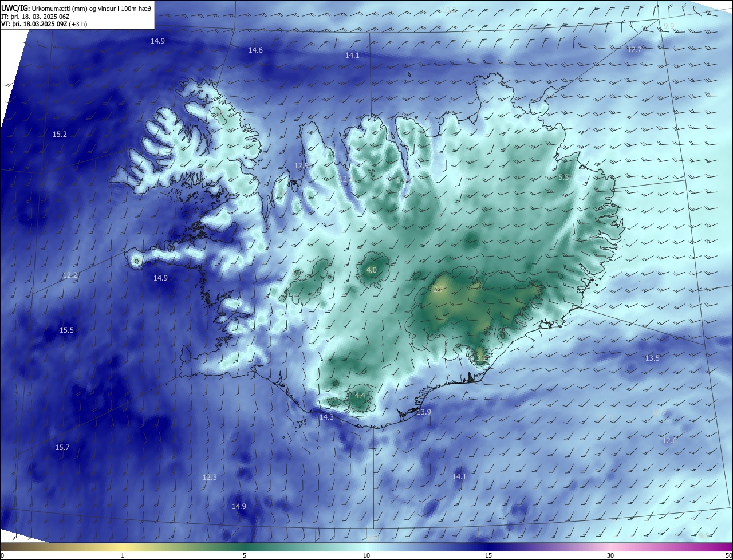
Task: Click the "0" tick on the color scale
Action: 2,555
